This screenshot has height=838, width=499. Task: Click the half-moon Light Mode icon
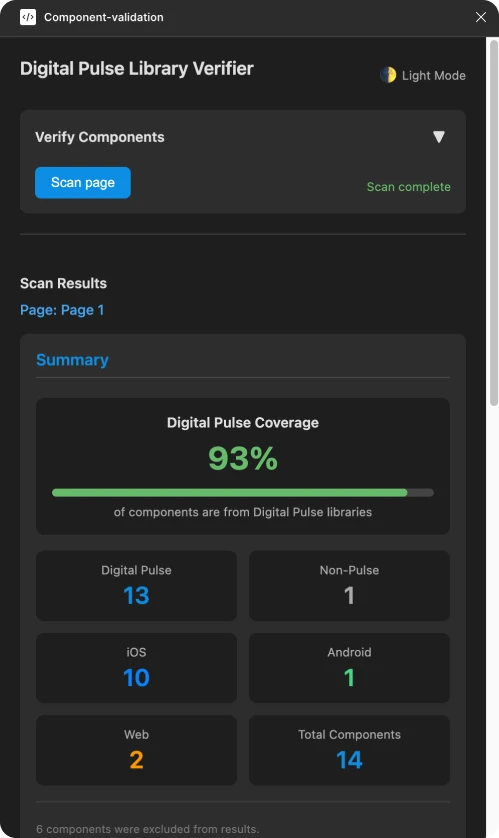(388, 75)
